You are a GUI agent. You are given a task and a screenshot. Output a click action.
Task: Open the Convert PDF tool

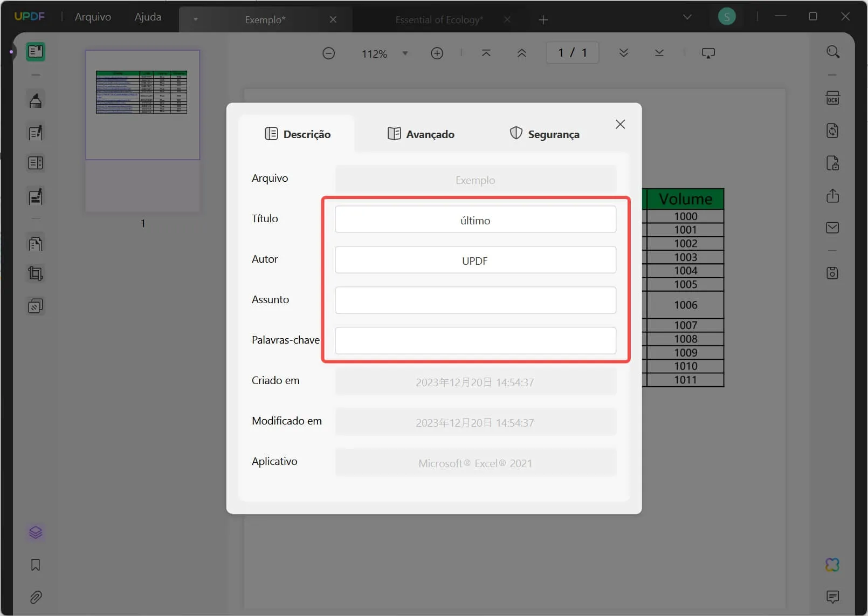[x=833, y=131]
